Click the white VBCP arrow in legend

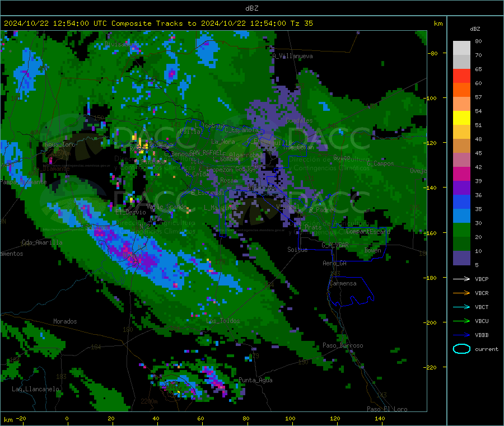[461, 279]
